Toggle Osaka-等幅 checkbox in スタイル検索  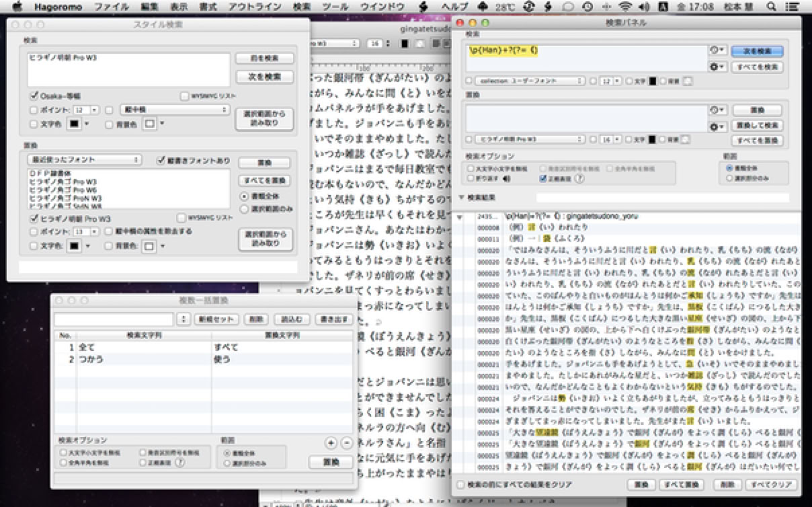[x=34, y=95]
